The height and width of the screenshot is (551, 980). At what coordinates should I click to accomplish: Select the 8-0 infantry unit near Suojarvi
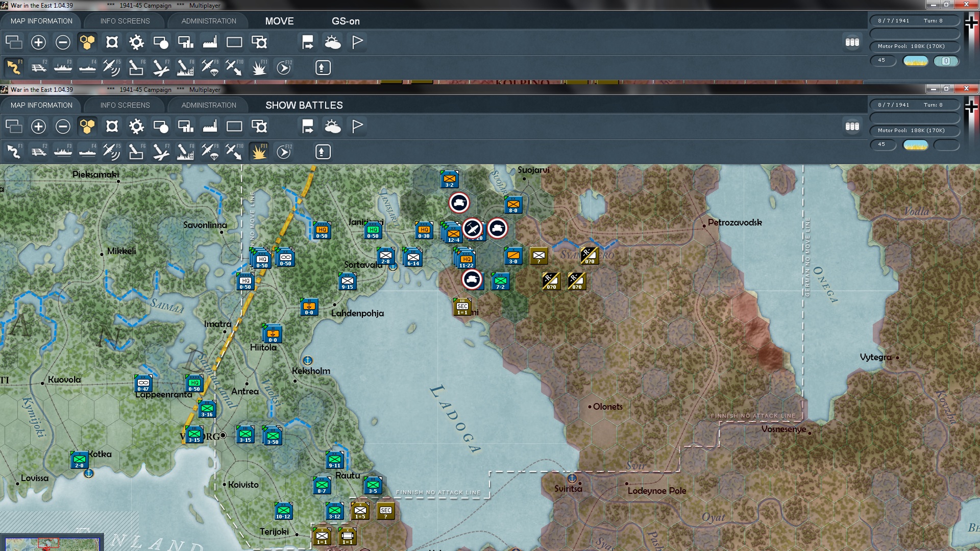(x=513, y=205)
